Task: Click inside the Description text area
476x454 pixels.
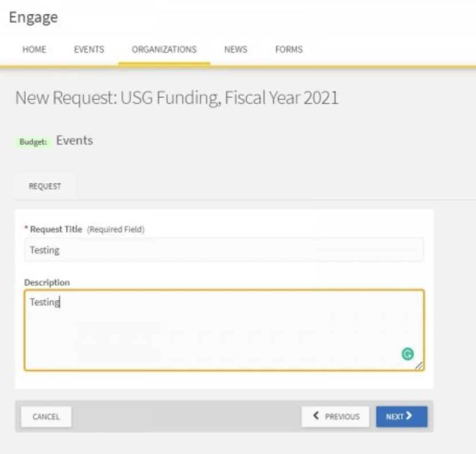Action: 224,330
